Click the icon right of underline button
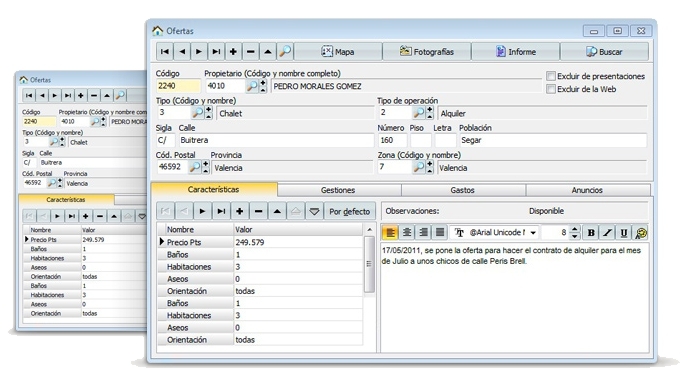This screenshot has height=386, width=688. click(x=640, y=232)
